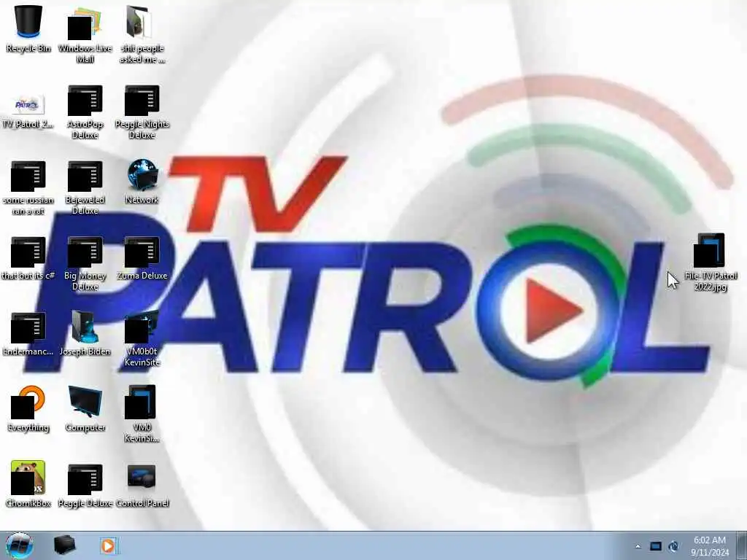Open the 'shit people asked me' folder
This screenshot has width=747, height=560.
142,34
